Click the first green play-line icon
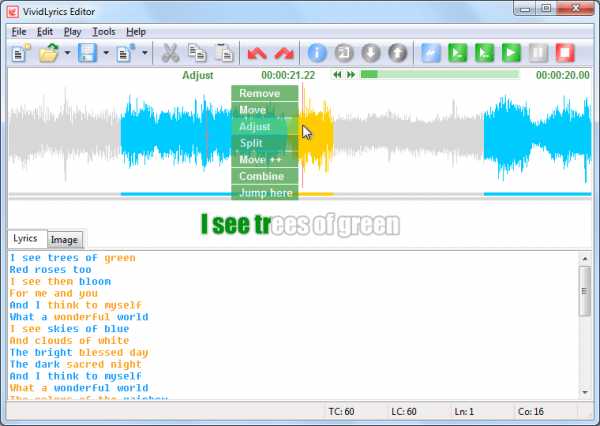Image resolution: width=600 pixels, height=426 pixels. click(458, 53)
